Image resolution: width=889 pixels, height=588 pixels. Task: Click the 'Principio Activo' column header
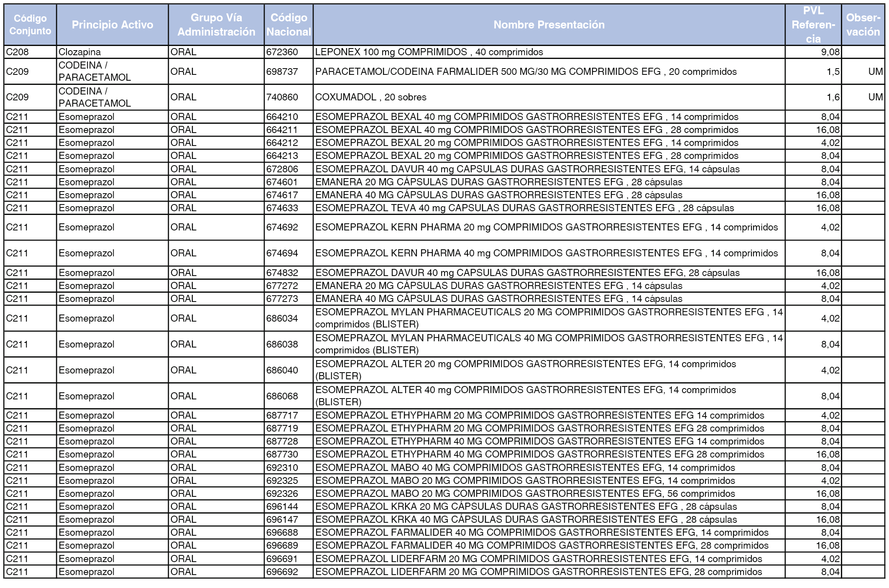(112, 25)
